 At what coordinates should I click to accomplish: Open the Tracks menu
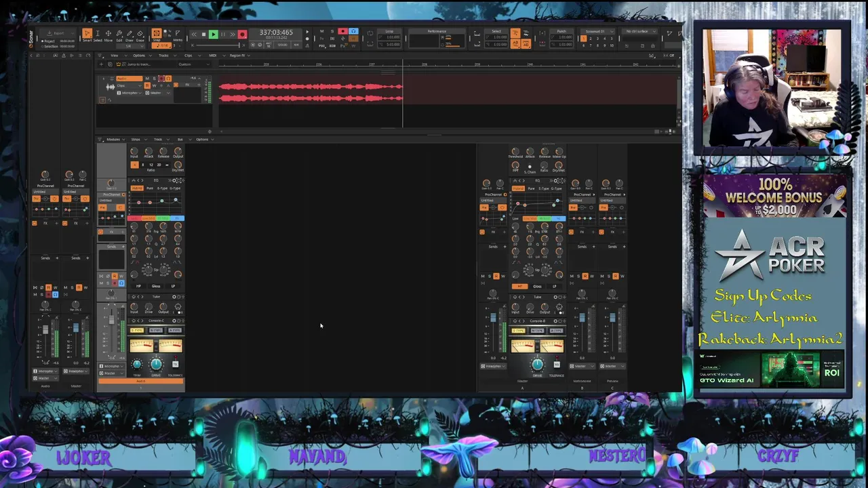coord(166,56)
